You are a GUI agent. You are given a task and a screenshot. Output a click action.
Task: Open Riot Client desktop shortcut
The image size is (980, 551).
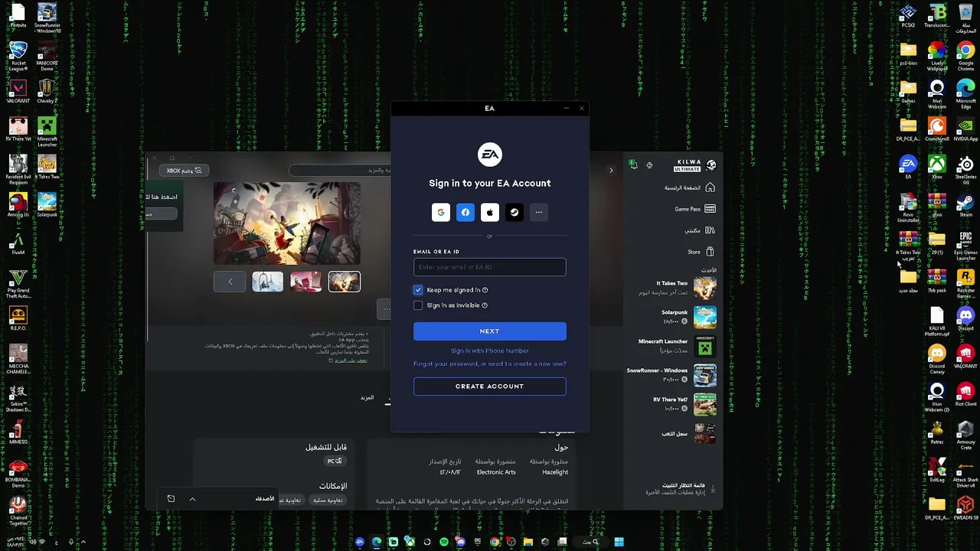965,393
